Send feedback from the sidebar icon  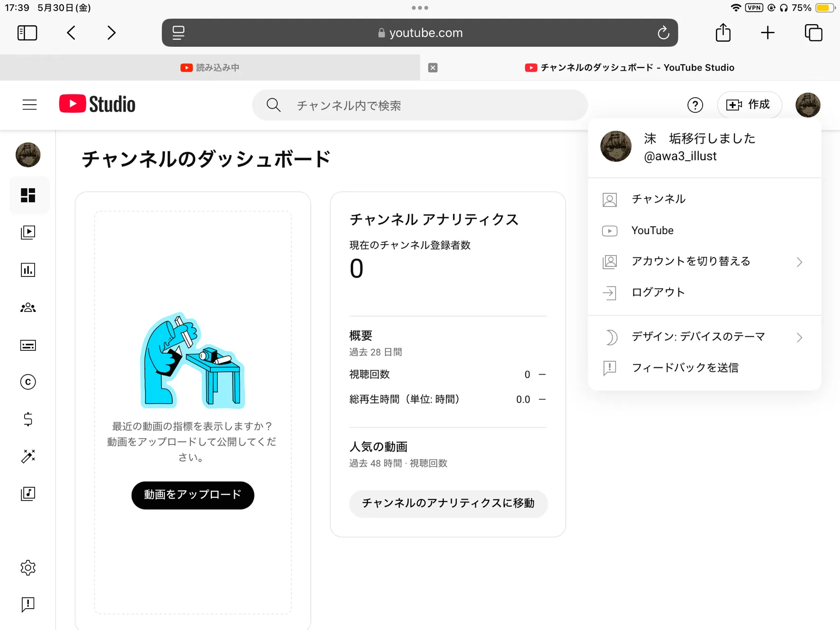point(28,604)
